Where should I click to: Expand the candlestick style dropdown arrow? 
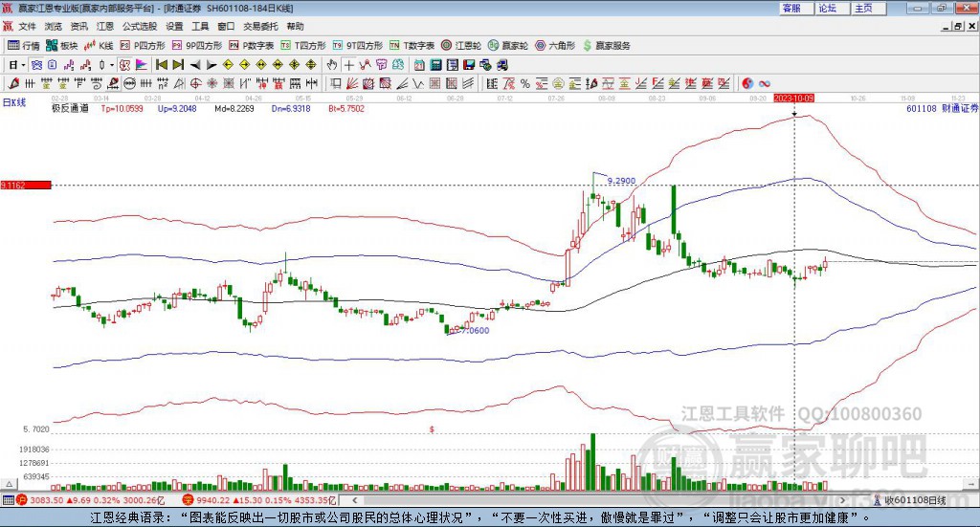112,65
